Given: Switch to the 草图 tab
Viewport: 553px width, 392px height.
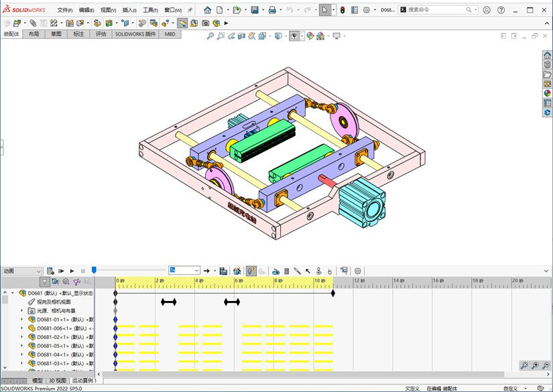Looking at the screenshot, I should tap(56, 34).
